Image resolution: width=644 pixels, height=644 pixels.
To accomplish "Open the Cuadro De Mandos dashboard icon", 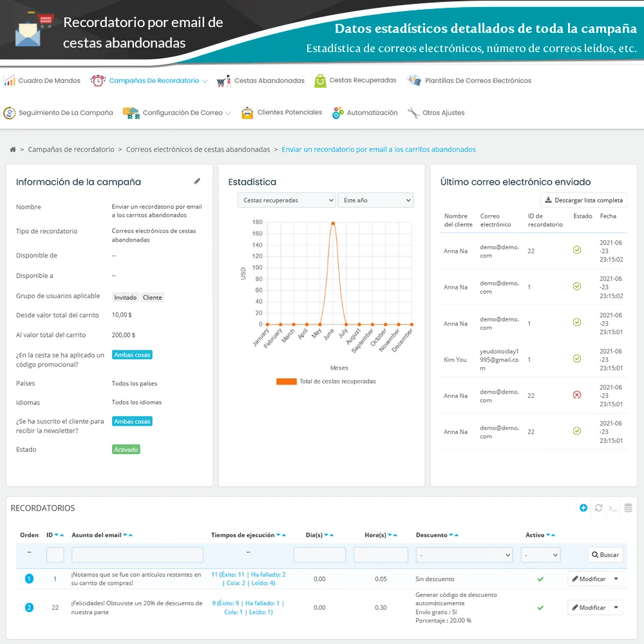I will pyautogui.click(x=11, y=80).
